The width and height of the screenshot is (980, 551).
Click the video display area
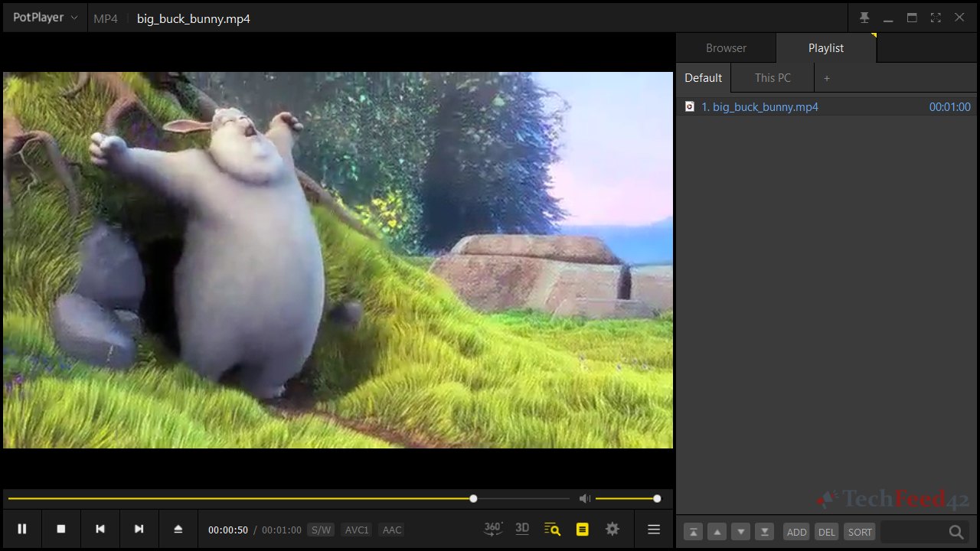[338, 260]
